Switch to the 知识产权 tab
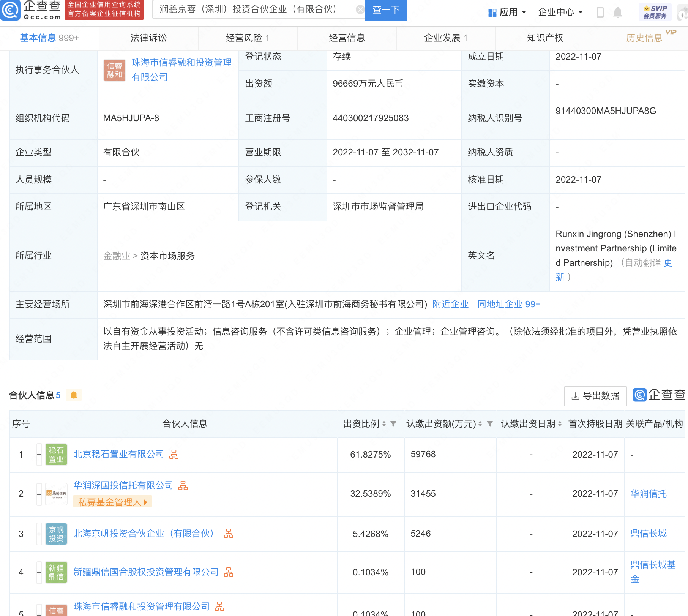The width and height of the screenshot is (688, 616). pos(545,38)
